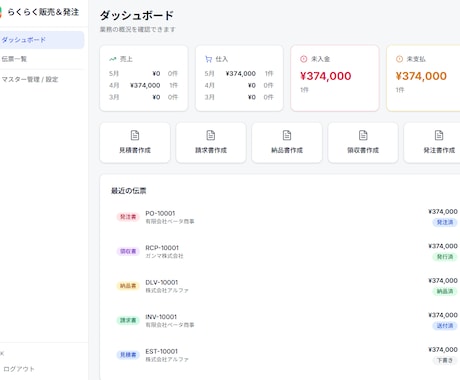
Task: Click the 未支払 clock icon
Action: 399,59
